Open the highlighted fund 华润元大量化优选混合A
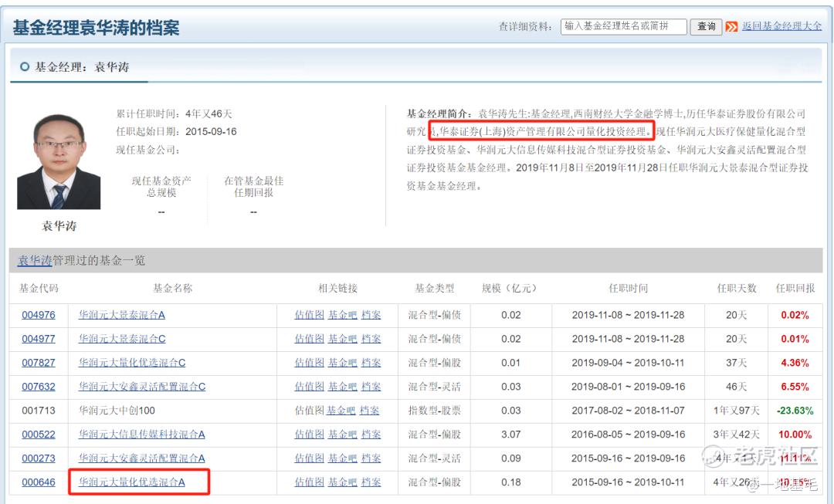 (x=132, y=482)
